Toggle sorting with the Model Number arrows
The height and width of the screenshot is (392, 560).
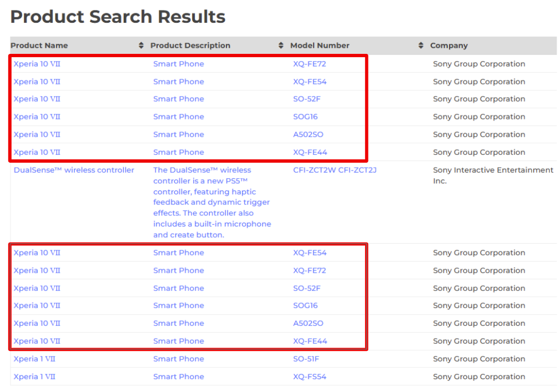coord(421,46)
